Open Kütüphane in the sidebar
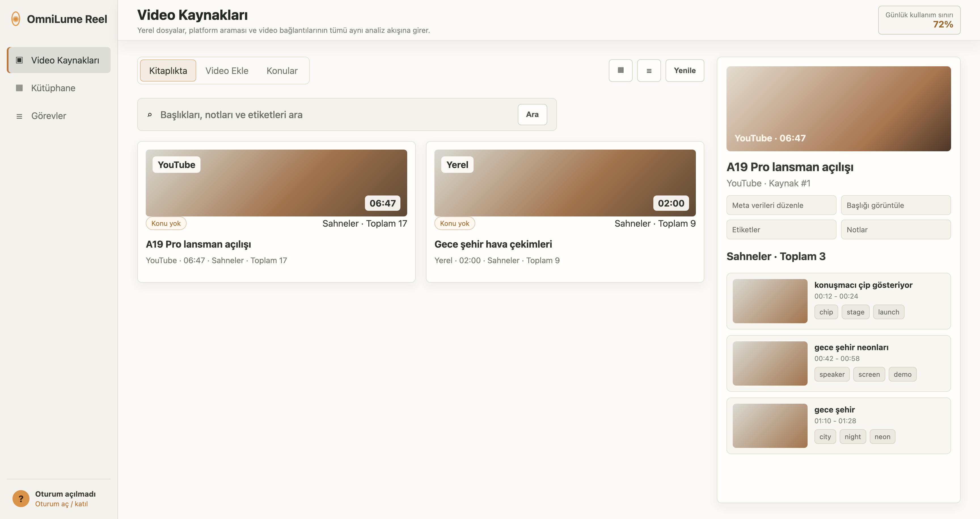Viewport: 980px width, 519px height. click(x=59, y=88)
